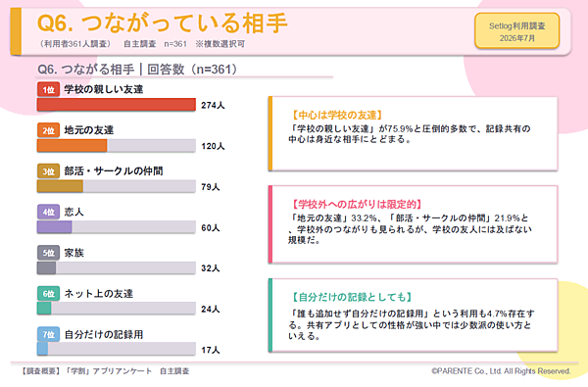Click the Q6. つながっている相手 title
Screen dimensions: 588x387
[163, 23]
